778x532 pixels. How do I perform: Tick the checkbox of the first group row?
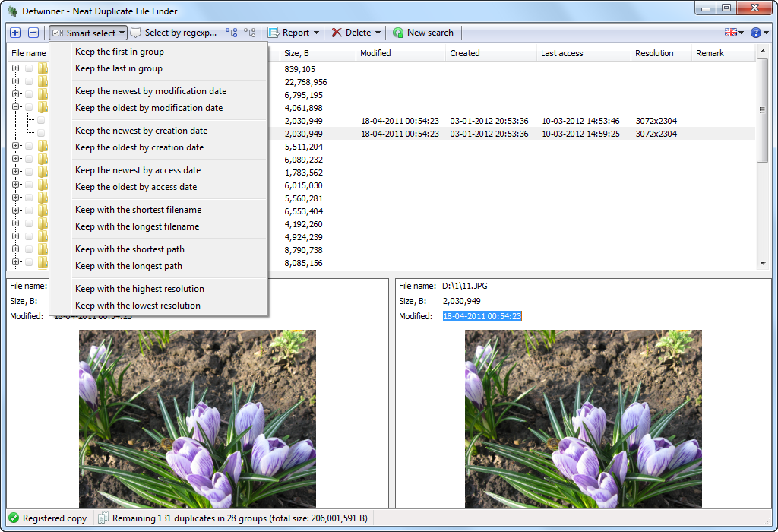pos(29,69)
